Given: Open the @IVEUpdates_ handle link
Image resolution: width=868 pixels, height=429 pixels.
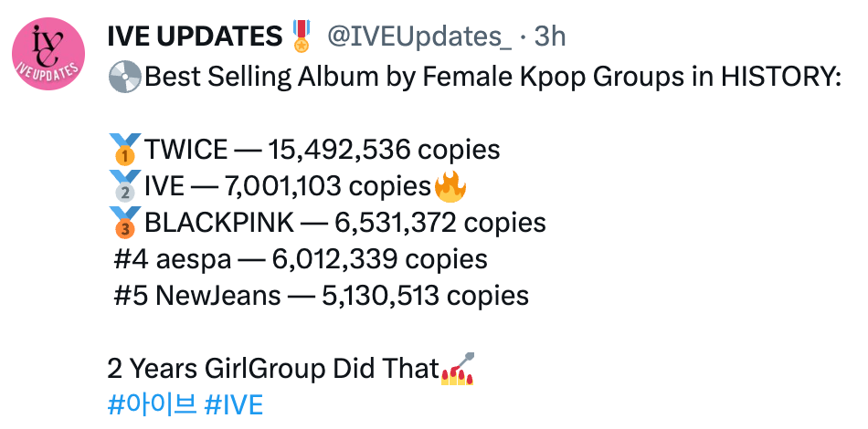Looking at the screenshot, I should (419, 37).
